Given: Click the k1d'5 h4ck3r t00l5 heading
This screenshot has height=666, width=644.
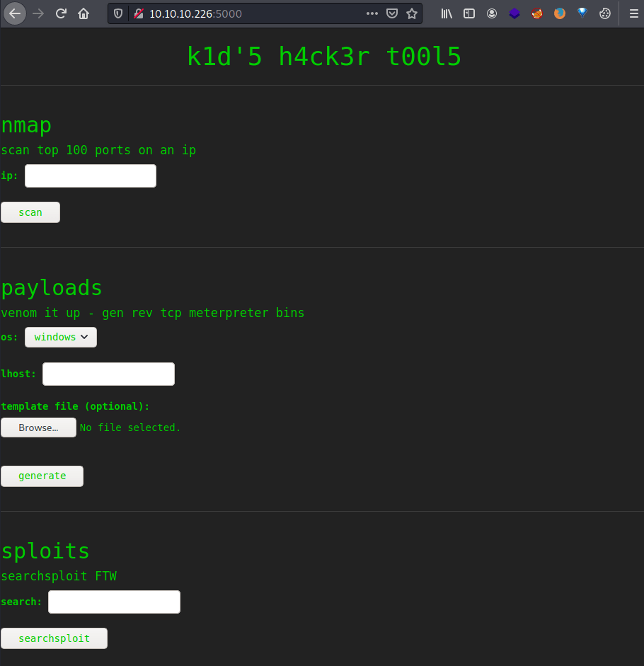Looking at the screenshot, I should (x=323, y=56).
